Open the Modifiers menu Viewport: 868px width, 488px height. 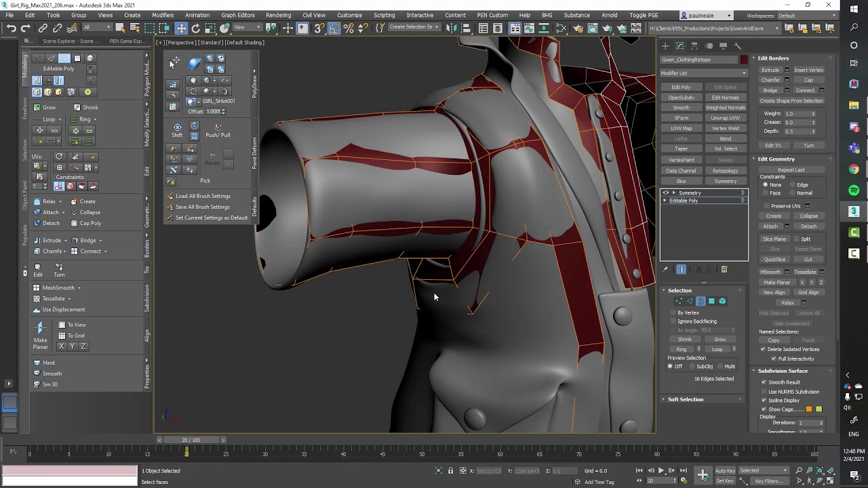[163, 15]
